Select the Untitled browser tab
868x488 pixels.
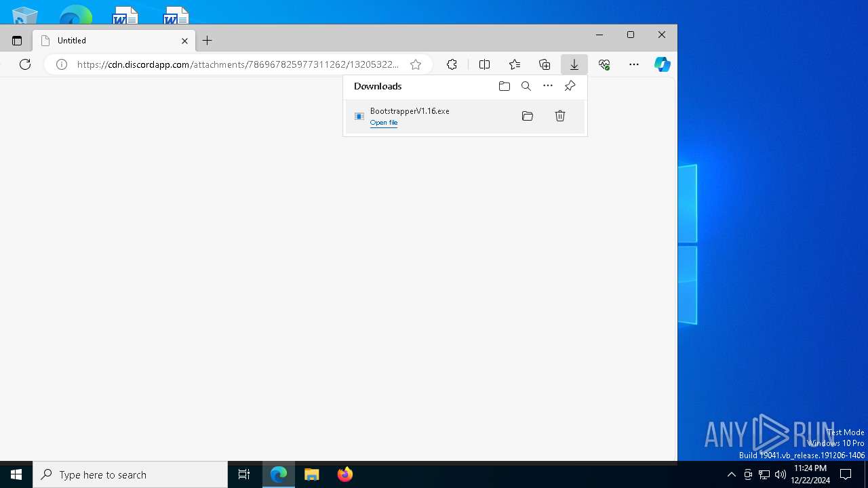click(114, 41)
